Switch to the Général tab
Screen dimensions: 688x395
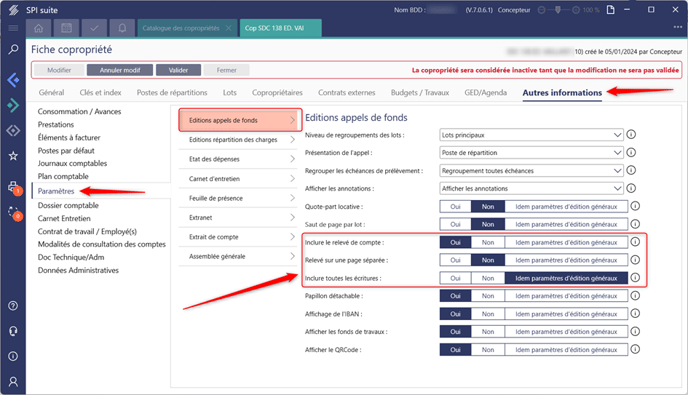[x=51, y=93]
